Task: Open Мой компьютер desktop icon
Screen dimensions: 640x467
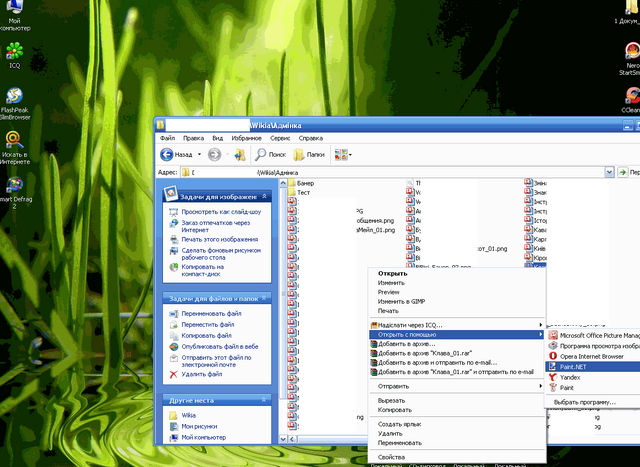Action: coord(14,16)
